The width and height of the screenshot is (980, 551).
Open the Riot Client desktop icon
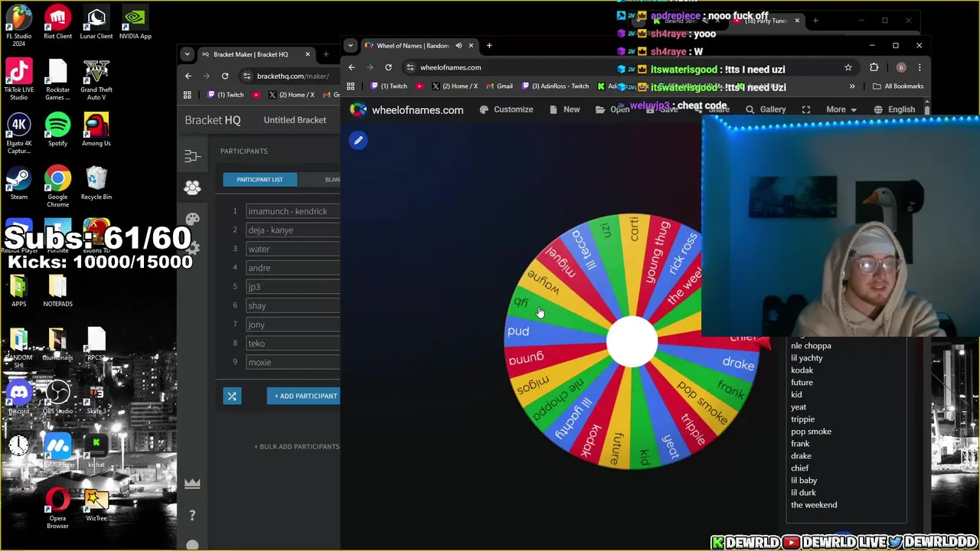pyautogui.click(x=57, y=23)
